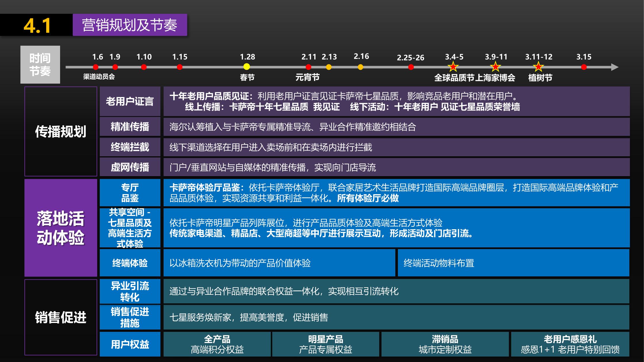Select the 全产品 高端积分权益 box
The height and width of the screenshot is (362, 644).
pyautogui.click(x=217, y=344)
